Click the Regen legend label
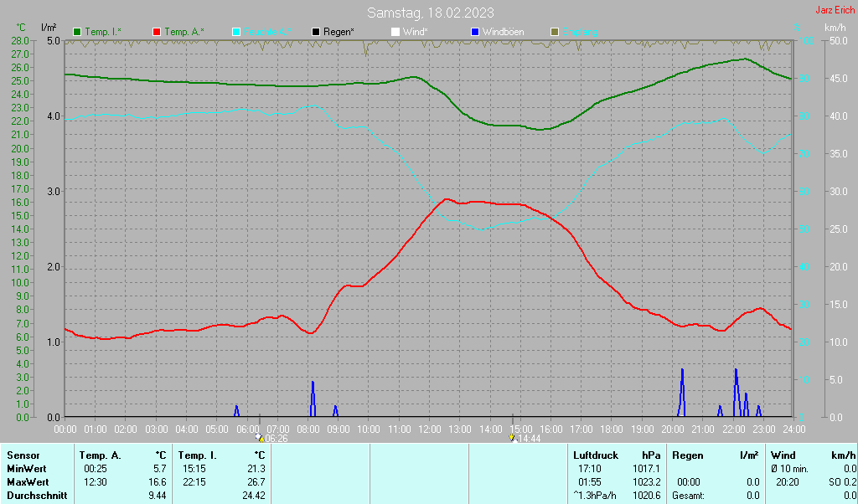This screenshot has height=504, width=858. click(339, 32)
